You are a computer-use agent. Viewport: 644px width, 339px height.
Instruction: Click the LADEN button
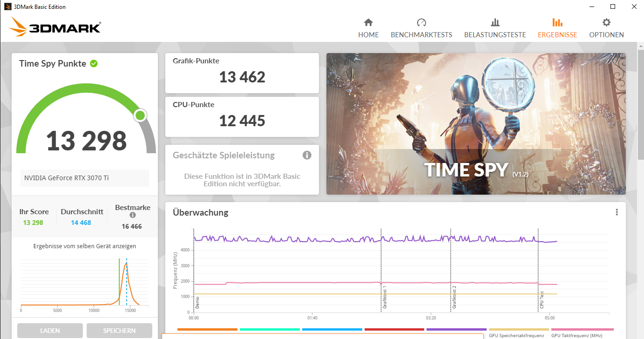50,331
